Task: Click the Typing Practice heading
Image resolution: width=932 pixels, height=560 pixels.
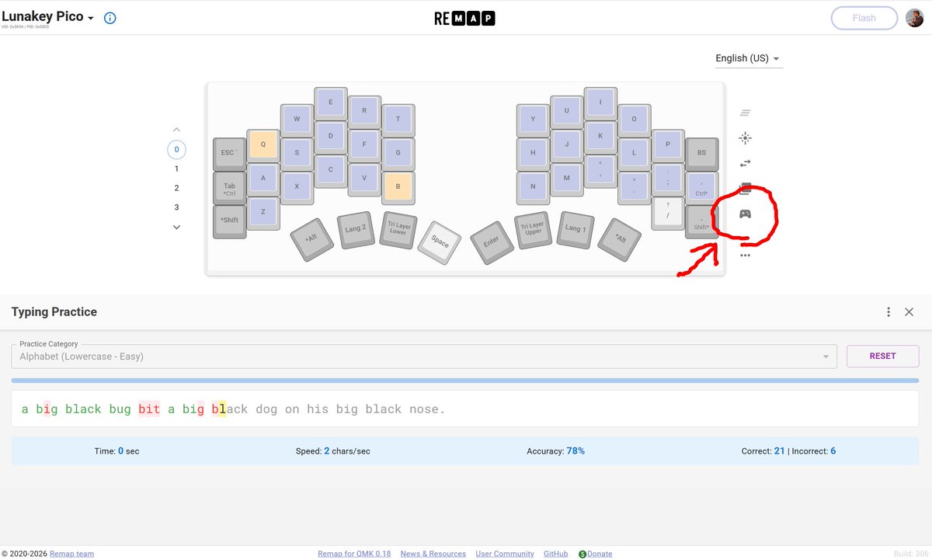Action: coord(54,312)
